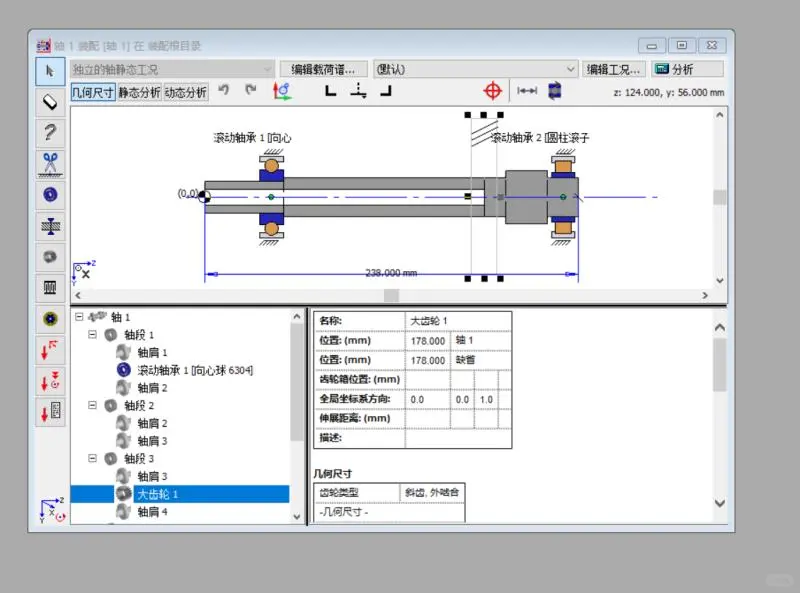Viewport: 800px width, 593px height.
Task: Collapse the 轴段 1 tree node
Action: click(92, 335)
